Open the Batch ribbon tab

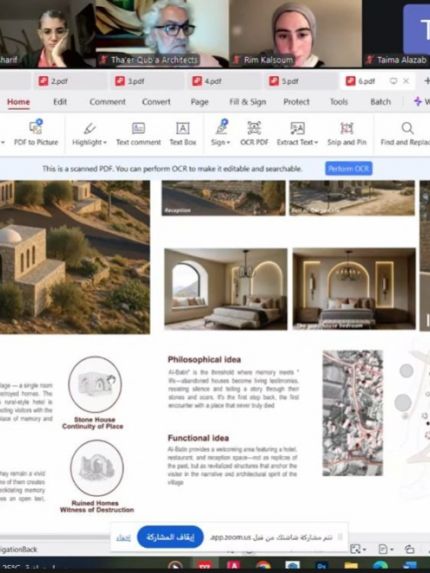click(381, 102)
